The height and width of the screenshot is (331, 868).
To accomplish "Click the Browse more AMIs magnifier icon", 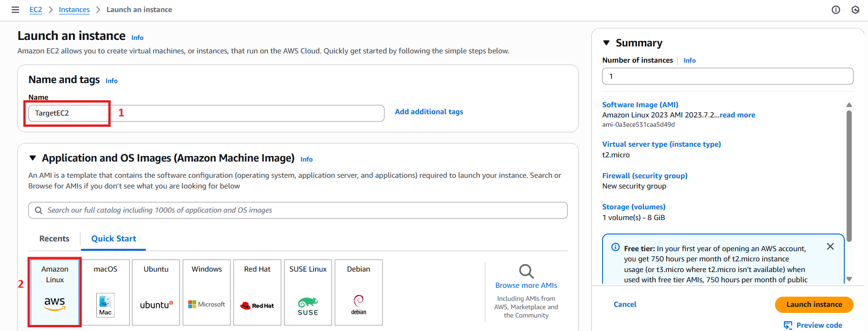I will point(526,271).
